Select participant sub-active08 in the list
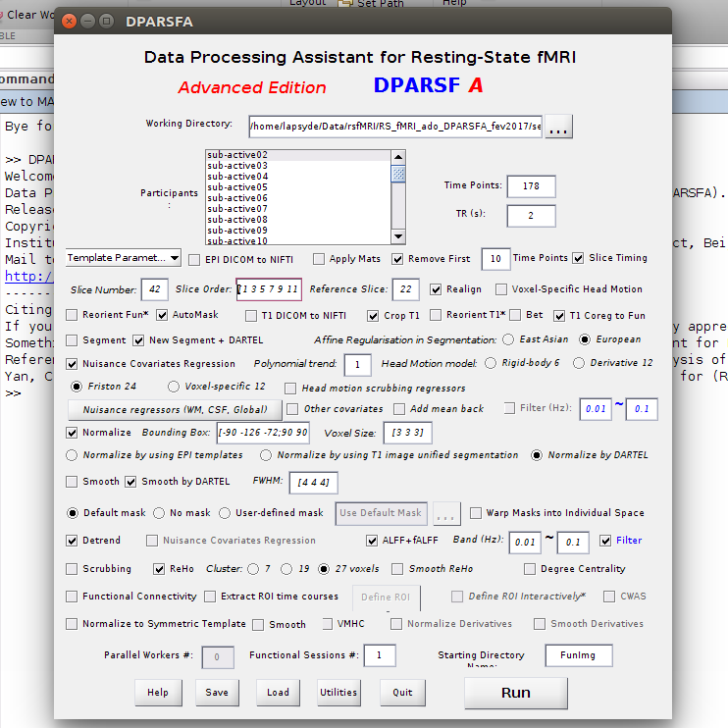Screen dimensions: 728x728 tap(237, 220)
